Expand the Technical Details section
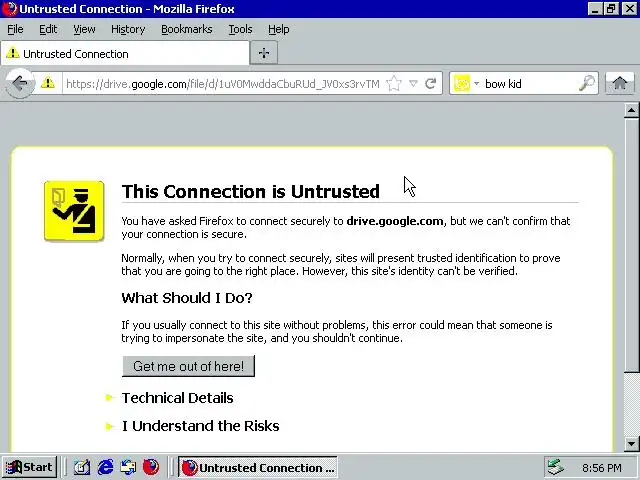 pyautogui.click(x=177, y=398)
